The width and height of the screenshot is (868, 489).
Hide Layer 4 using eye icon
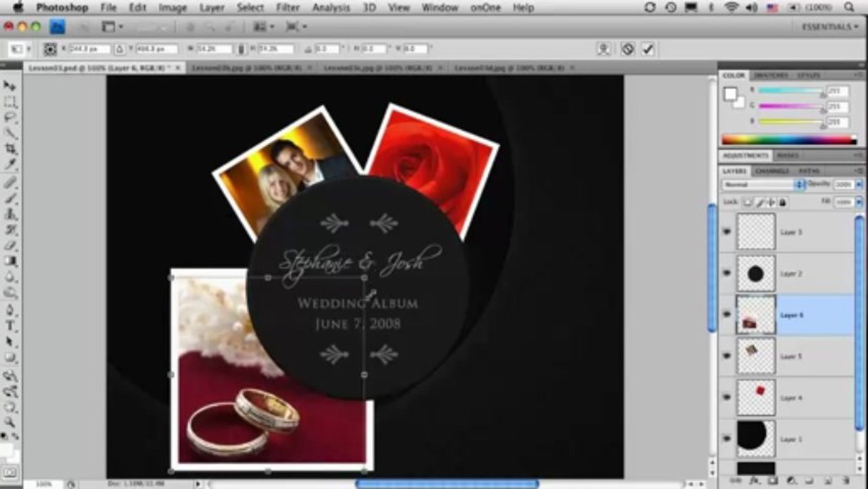coord(727,397)
